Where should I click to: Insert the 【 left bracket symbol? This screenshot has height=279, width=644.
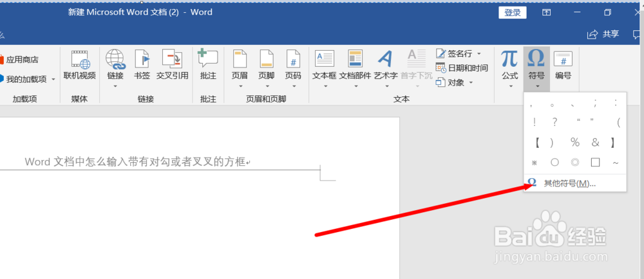(536, 142)
